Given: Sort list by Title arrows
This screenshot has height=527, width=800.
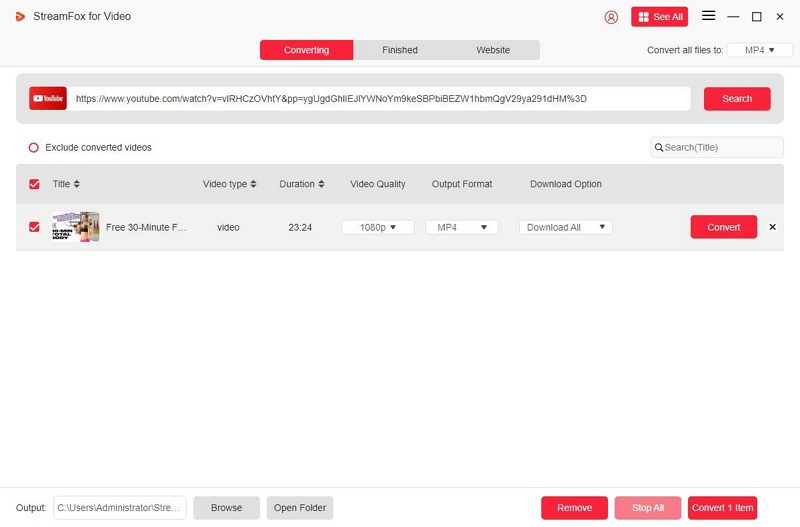Looking at the screenshot, I should click(x=77, y=184).
